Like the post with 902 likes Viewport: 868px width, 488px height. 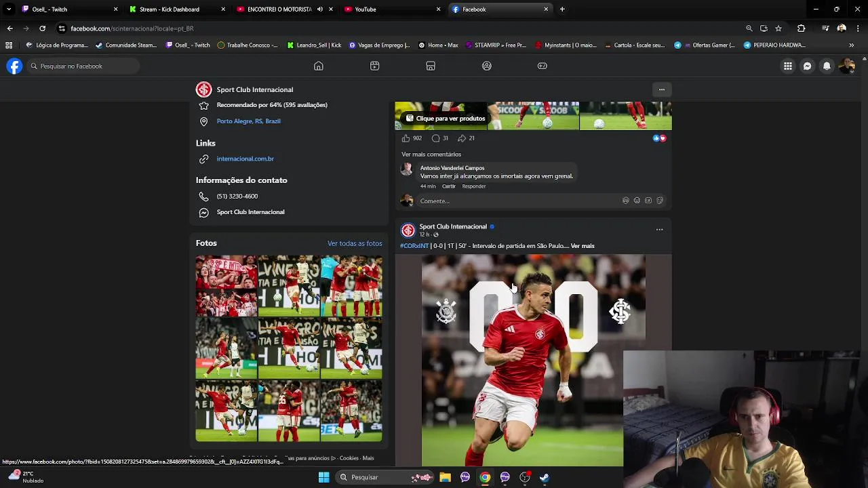tap(406, 138)
